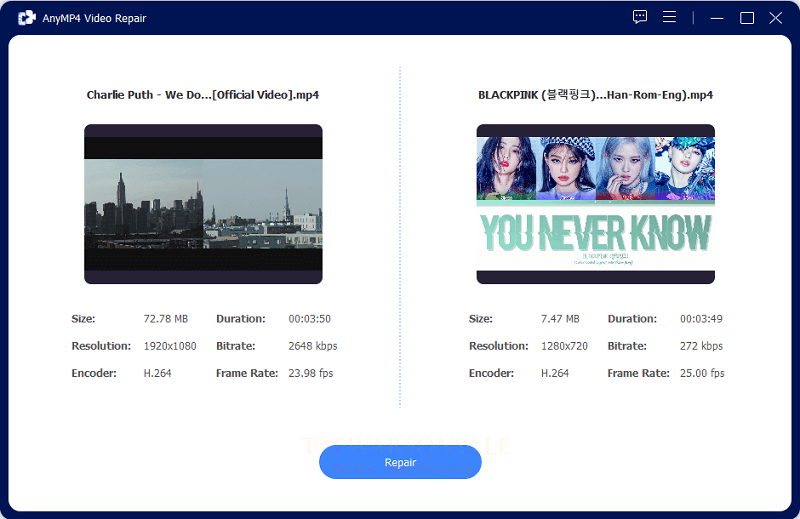
Task: Click the BLACKPINK ...Han-Rom-Eng).mp4 filename
Action: pyautogui.click(x=595, y=95)
